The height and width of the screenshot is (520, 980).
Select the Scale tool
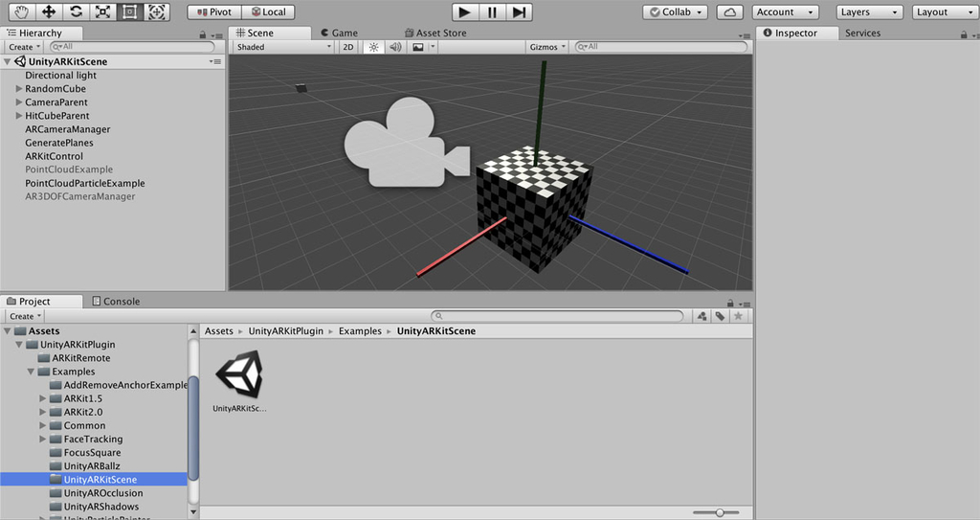coord(102,11)
